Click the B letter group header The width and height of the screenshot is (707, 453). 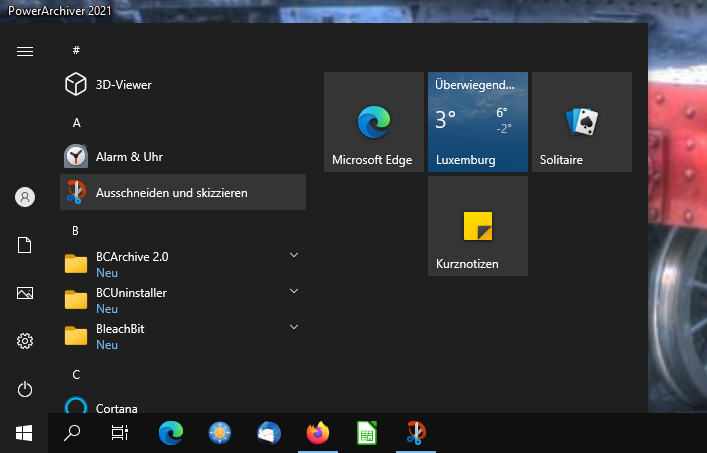click(75, 231)
